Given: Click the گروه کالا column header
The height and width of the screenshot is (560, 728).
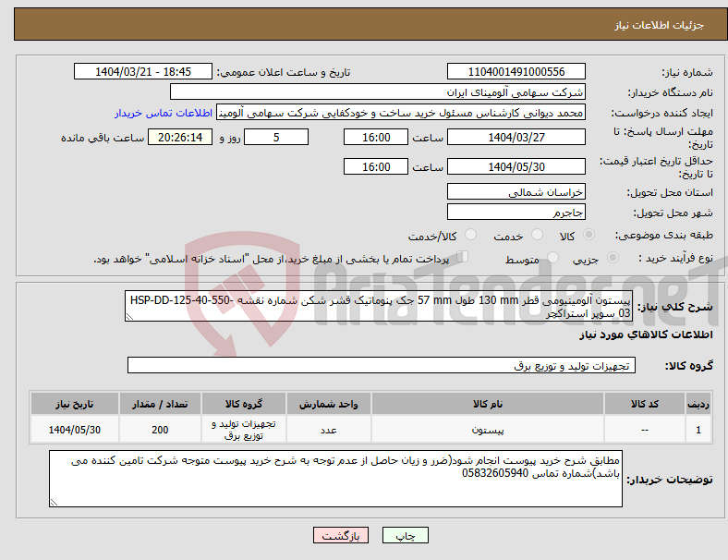Looking at the screenshot, I should (x=244, y=404).
